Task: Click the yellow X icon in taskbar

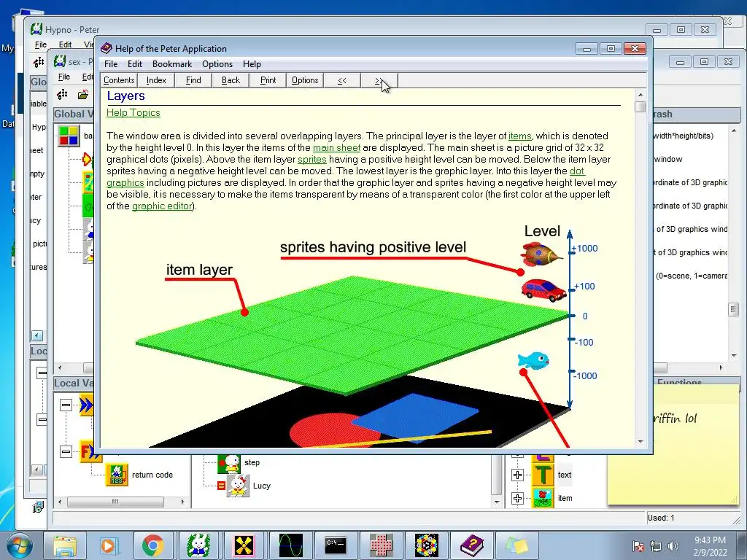Action: point(244,545)
